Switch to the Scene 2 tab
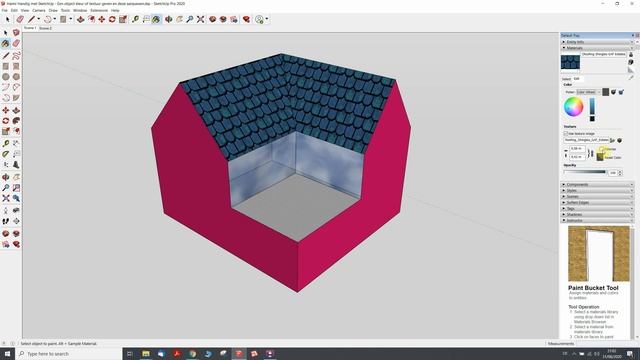 pyautogui.click(x=45, y=28)
